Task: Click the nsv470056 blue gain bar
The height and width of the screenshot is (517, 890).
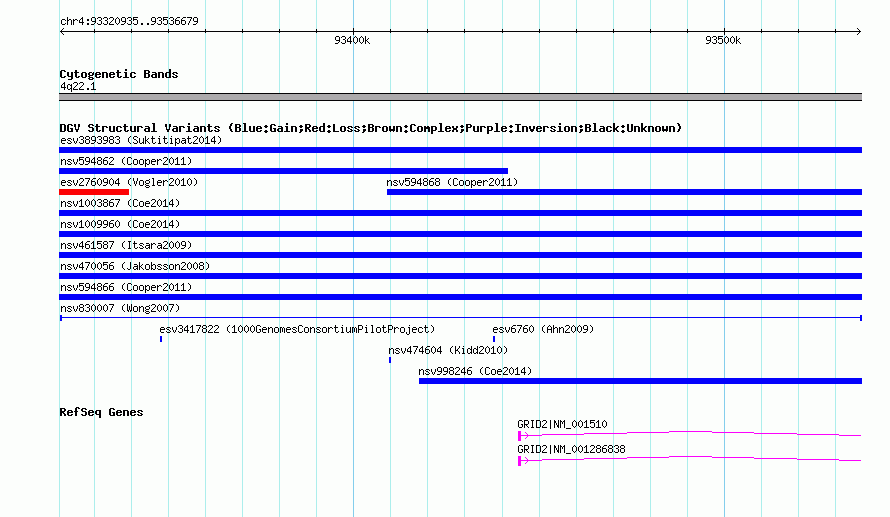Action: coord(460,276)
